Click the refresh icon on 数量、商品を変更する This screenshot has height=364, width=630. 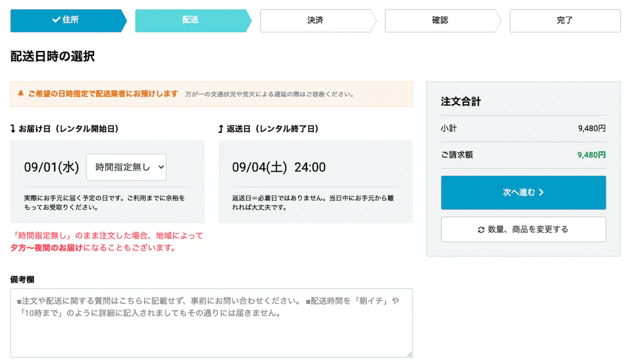pyautogui.click(x=481, y=229)
